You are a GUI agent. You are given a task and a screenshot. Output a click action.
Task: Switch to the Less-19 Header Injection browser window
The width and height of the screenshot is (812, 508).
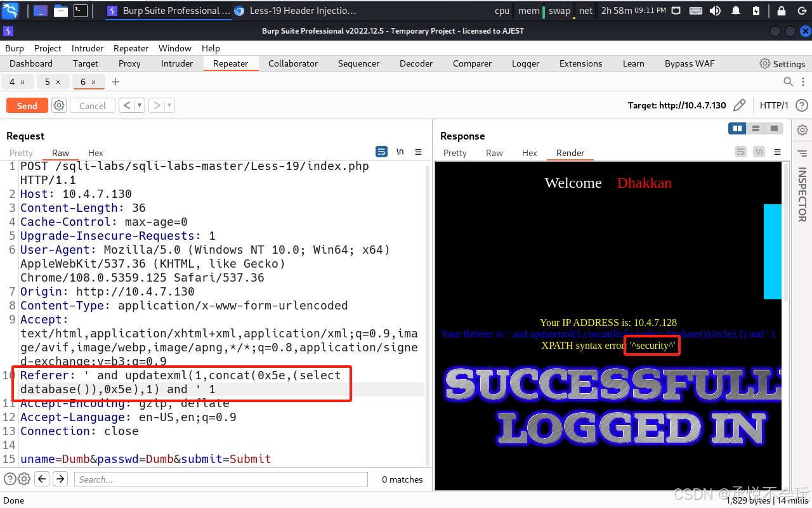[296, 11]
